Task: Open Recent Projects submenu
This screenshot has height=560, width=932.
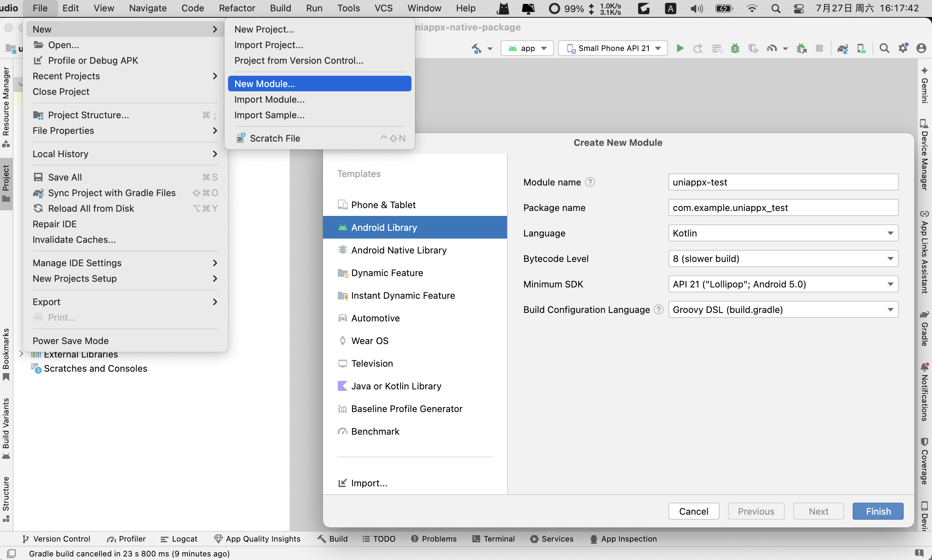Action: click(125, 76)
